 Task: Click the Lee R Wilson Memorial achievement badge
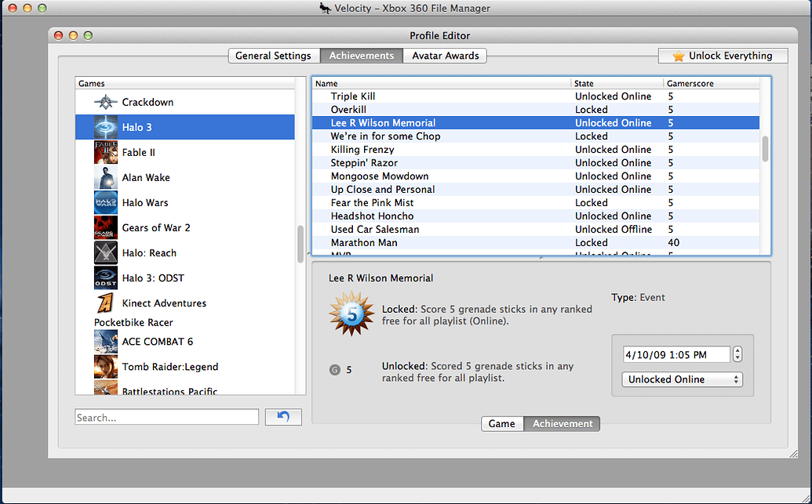351,312
